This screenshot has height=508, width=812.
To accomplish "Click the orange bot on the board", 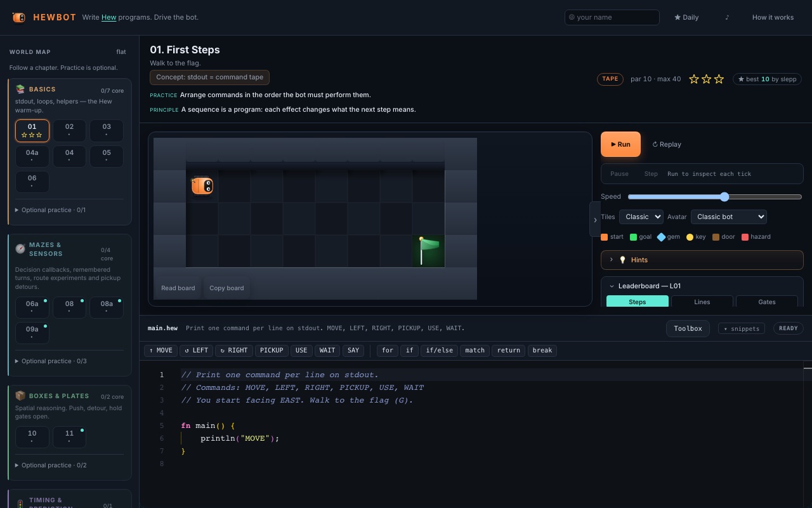I will [202, 185].
